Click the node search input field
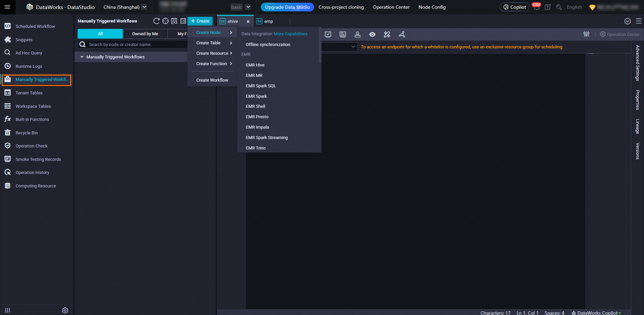This screenshot has width=644, height=315. [x=134, y=45]
